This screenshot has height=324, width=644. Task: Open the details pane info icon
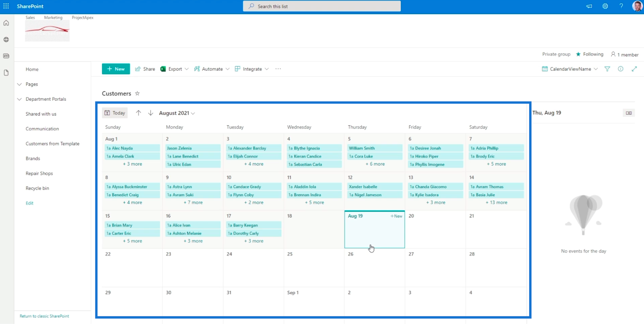click(621, 69)
